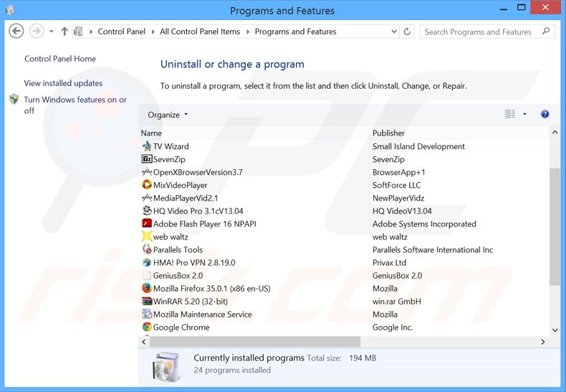Image resolution: width=566 pixels, height=392 pixels.
Task: Click the GeniusBox 2.0 blank icon
Action: (x=147, y=275)
